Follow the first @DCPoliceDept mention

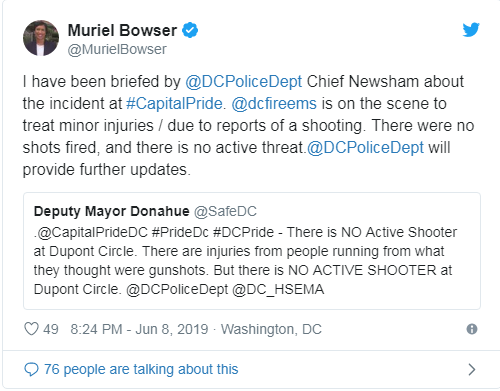coord(244,82)
